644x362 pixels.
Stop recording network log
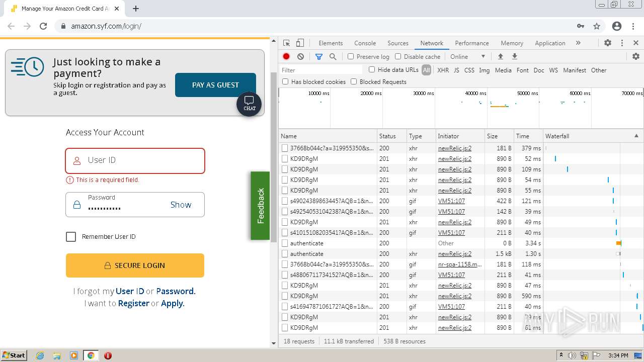pyautogui.click(x=286, y=57)
